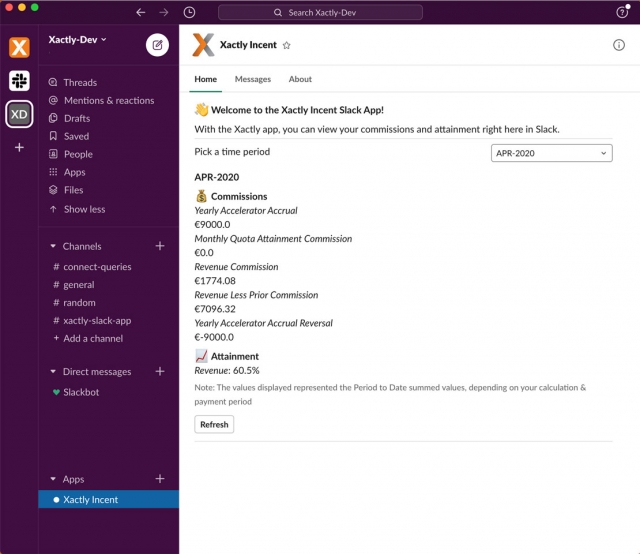Collapse the Apps section
Viewport: 640px width, 554px height.
click(53, 479)
